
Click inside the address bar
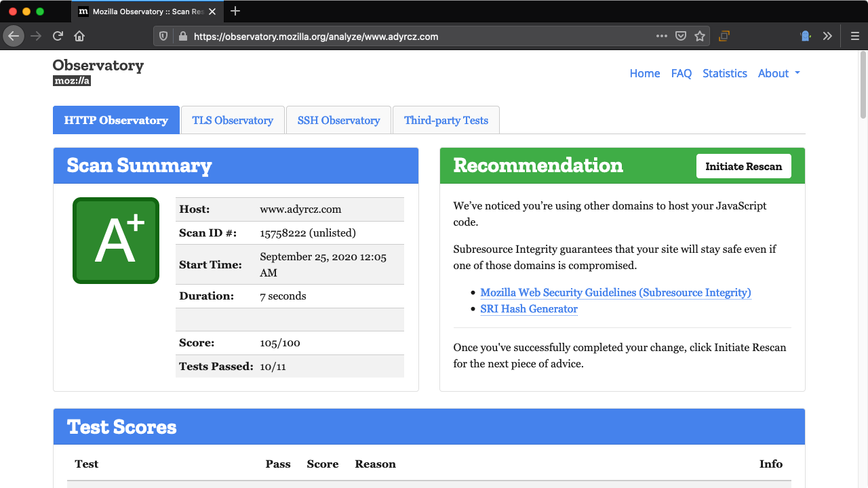pyautogui.click(x=407, y=36)
